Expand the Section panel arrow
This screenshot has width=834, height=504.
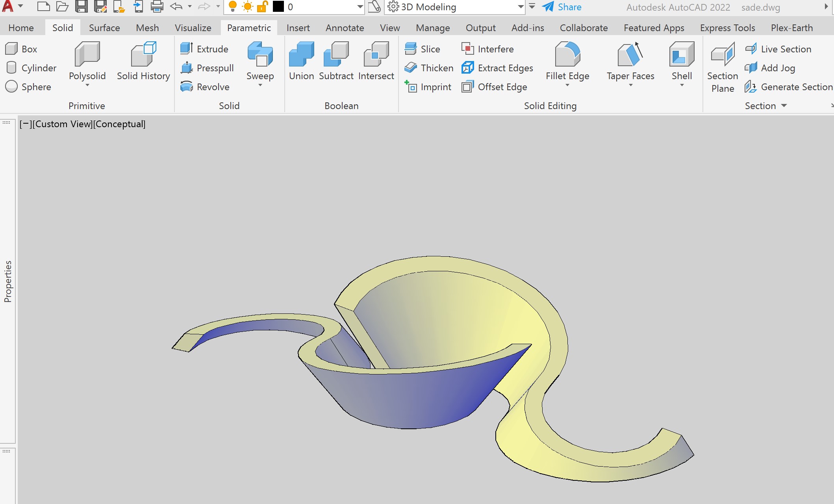pyautogui.click(x=784, y=106)
